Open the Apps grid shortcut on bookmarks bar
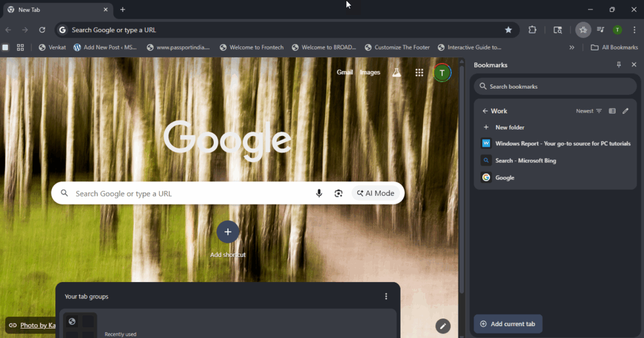The image size is (644, 338). pos(20,47)
